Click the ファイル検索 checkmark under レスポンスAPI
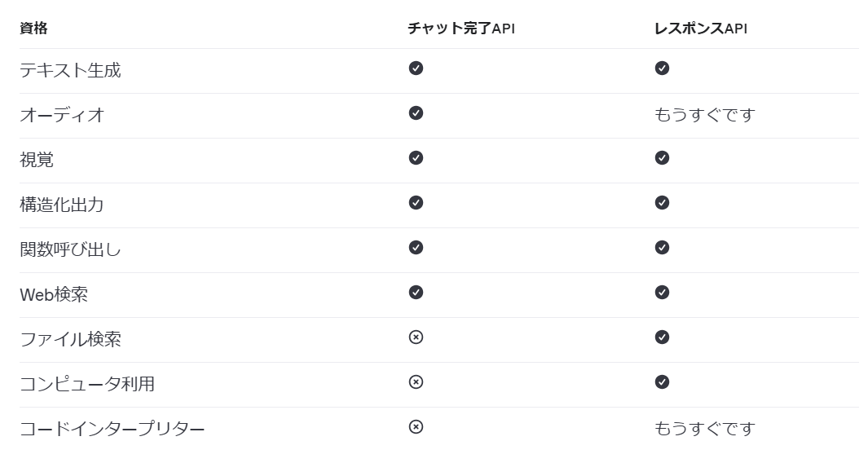This screenshot has height=463, width=868. point(662,337)
